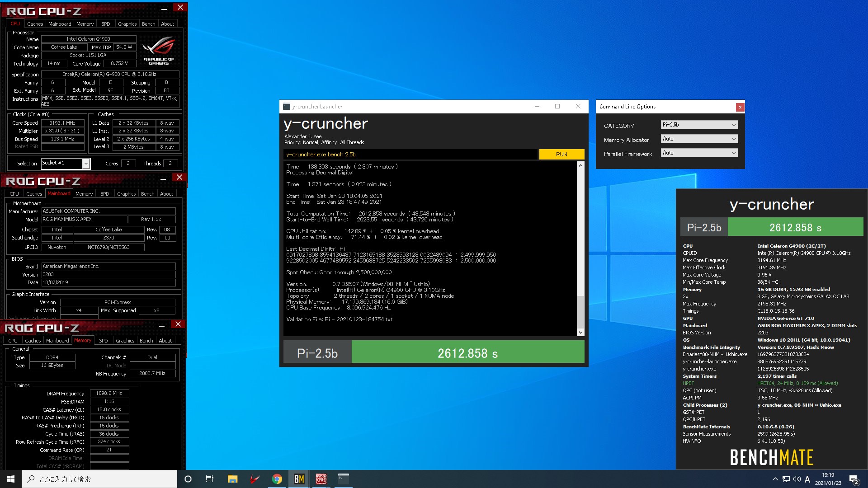868x488 pixels.
Task: Open SPD tab in Memory CPU-Z window
Action: tap(104, 341)
